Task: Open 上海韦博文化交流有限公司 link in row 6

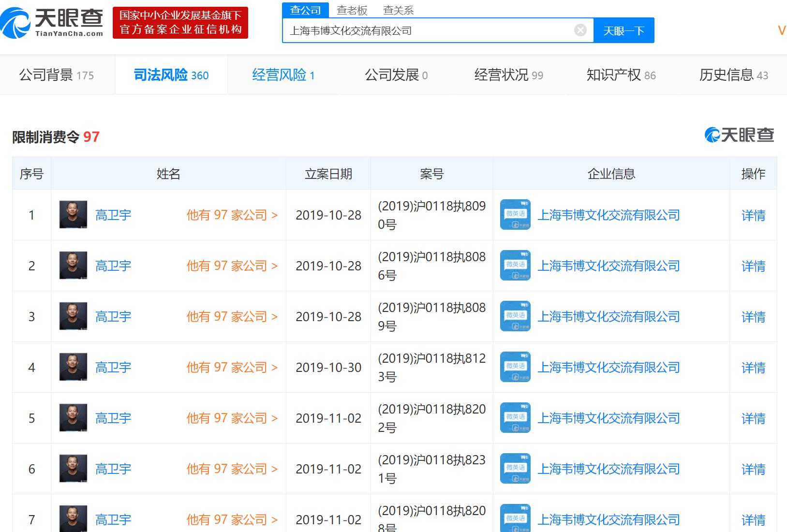Action: [x=609, y=469]
